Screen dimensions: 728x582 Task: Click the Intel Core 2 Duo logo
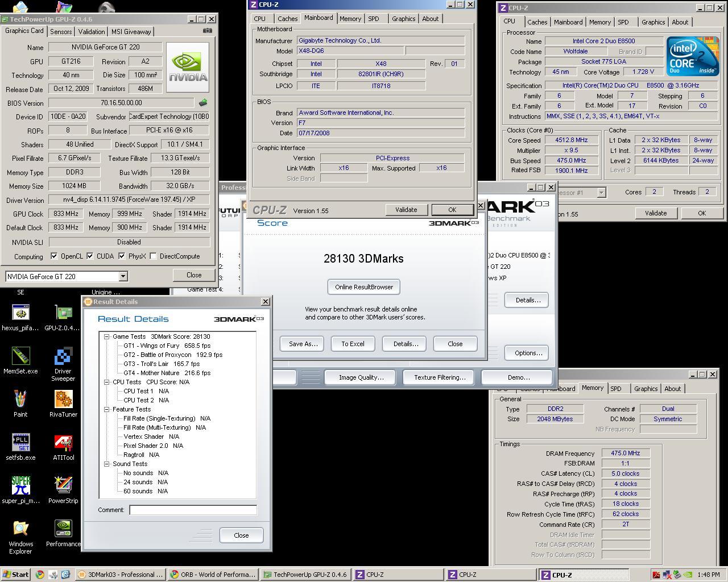693,56
